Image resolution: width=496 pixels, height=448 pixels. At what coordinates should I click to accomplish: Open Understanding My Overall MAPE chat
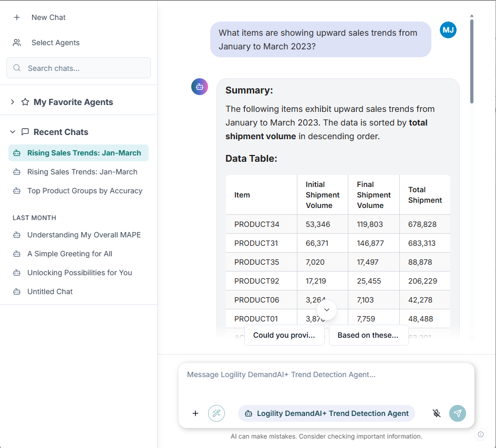point(78,235)
